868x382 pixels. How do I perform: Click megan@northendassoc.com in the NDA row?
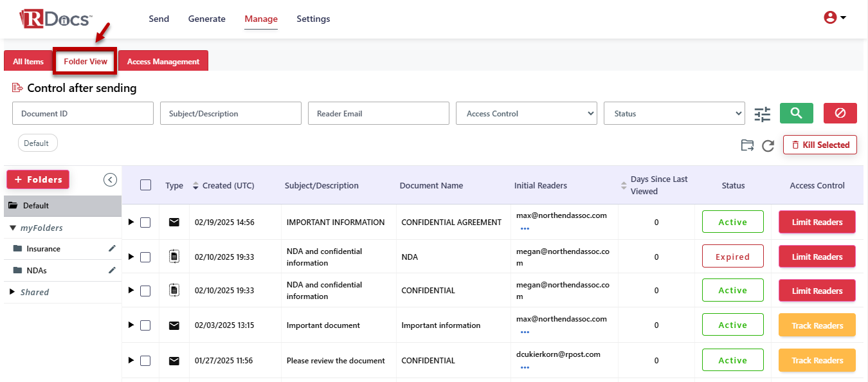tap(563, 257)
